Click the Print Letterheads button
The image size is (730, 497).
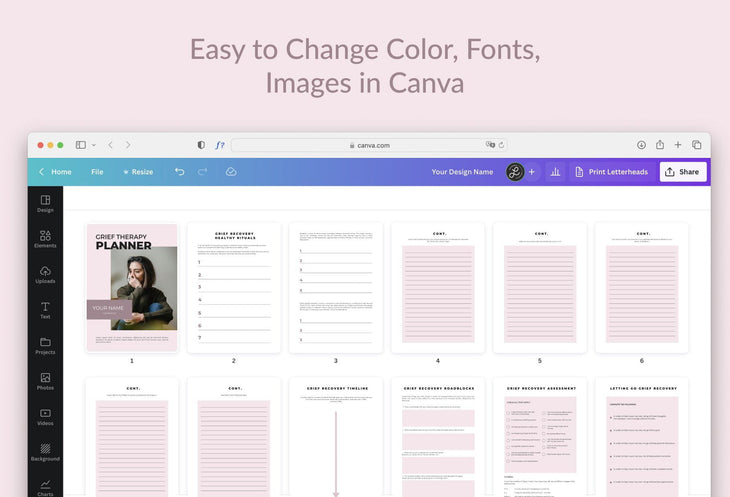pos(611,172)
